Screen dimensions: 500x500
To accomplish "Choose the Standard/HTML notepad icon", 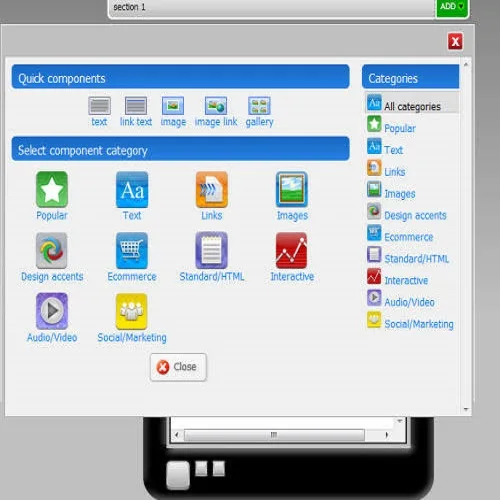I will point(212,251).
